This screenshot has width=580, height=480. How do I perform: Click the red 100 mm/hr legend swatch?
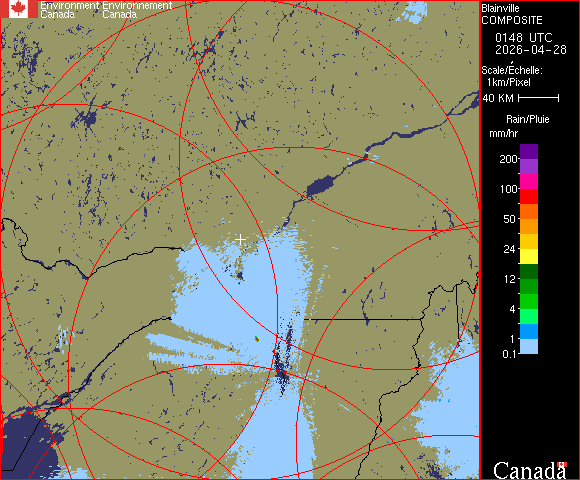click(529, 196)
